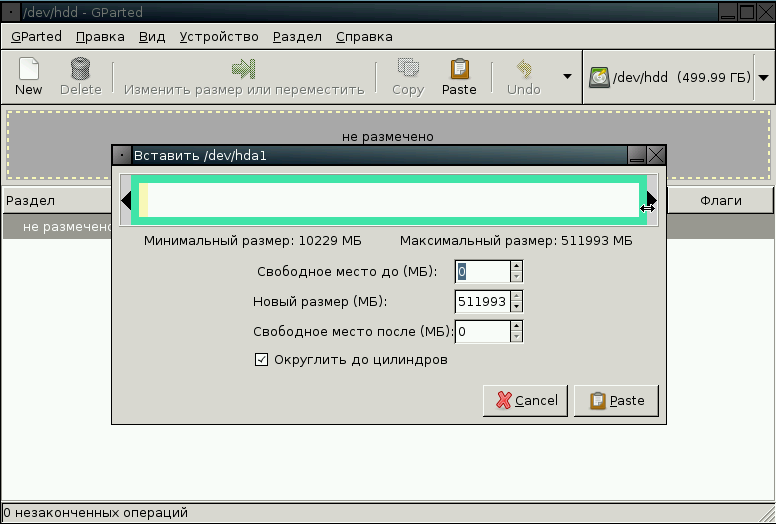The image size is (776, 524).
Task: Toggle the Округлить до цилиндров checkbox
Action: tap(261, 359)
